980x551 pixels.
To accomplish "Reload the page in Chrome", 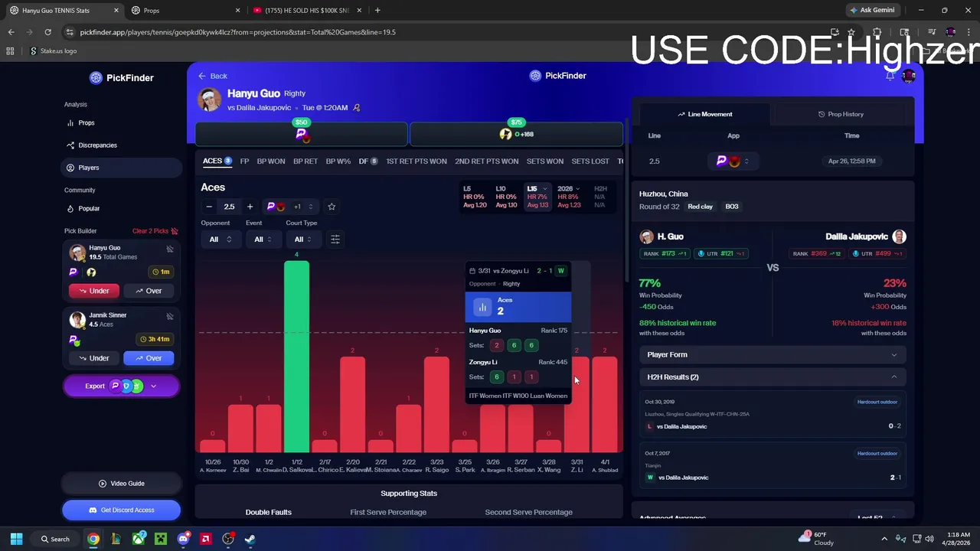I will tap(47, 32).
